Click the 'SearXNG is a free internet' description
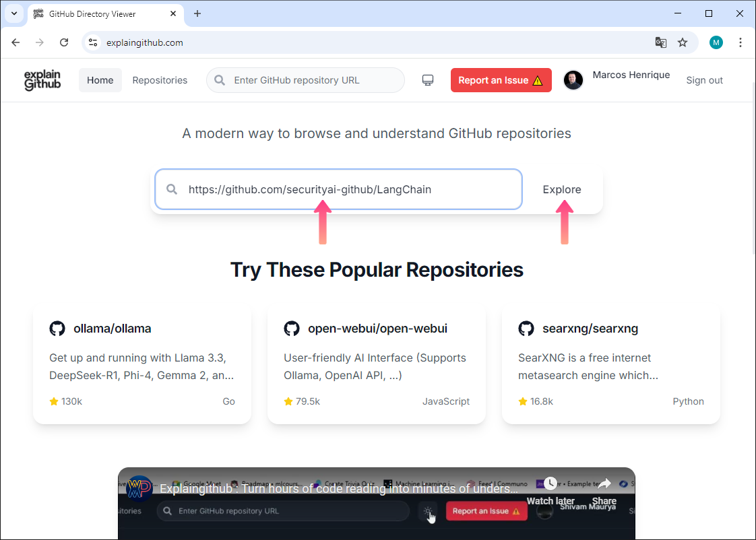The height and width of the screenshot is (540, 756). [x=588, y=366]
